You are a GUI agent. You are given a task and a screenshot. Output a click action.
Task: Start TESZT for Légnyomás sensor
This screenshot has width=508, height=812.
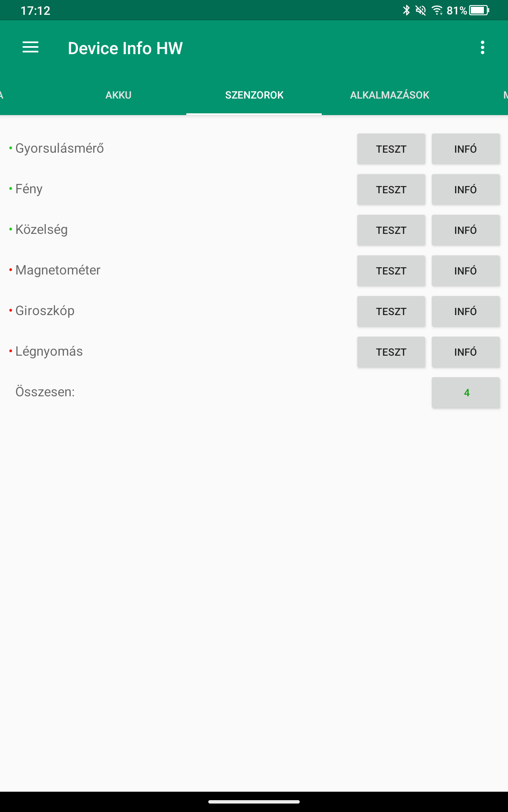point(391,352)
